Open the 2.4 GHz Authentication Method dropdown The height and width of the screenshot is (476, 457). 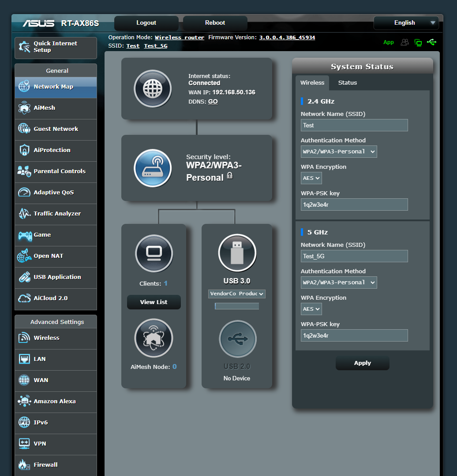click(x=339, y=151)
